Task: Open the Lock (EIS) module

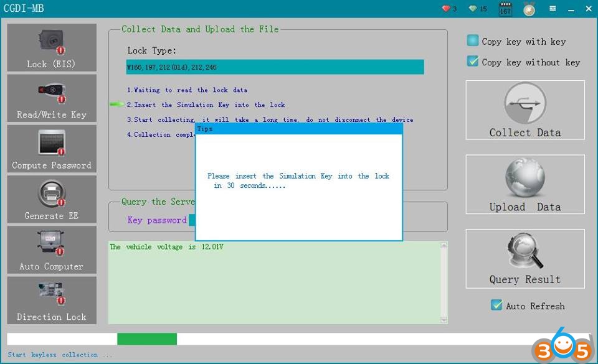Action: pos(52,48)
